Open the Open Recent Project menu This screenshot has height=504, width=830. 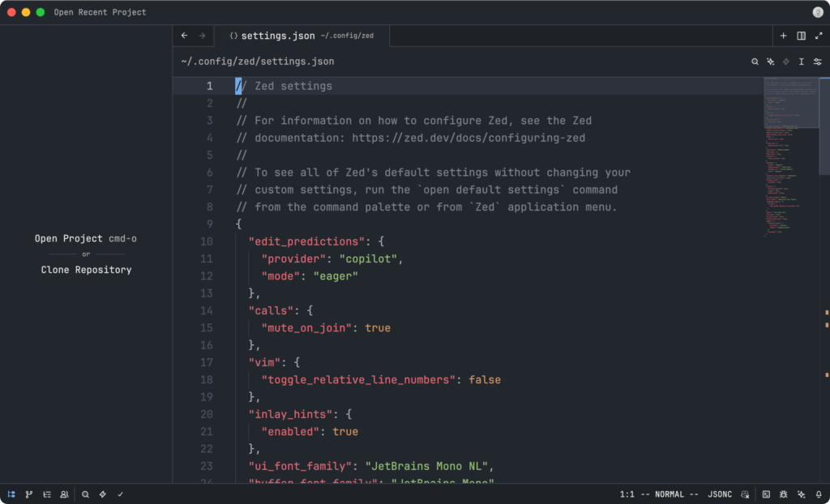(101, 12)
